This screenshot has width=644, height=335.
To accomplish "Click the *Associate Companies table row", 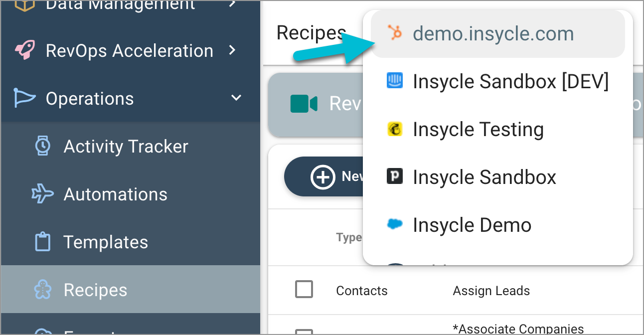I will coord(518,330).
